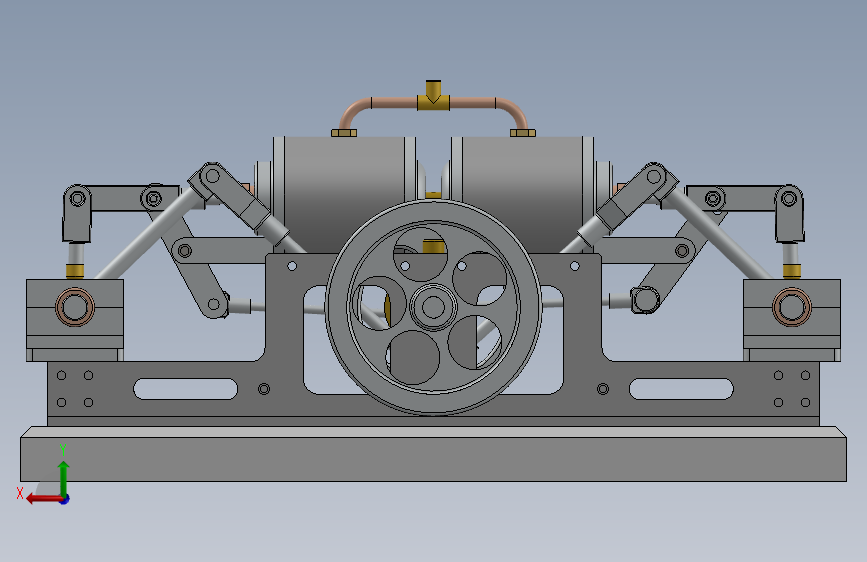Select the flywheel's center hub
This screenshot has width=867, height=562.
pyautogui.click(x=434, y=307)
